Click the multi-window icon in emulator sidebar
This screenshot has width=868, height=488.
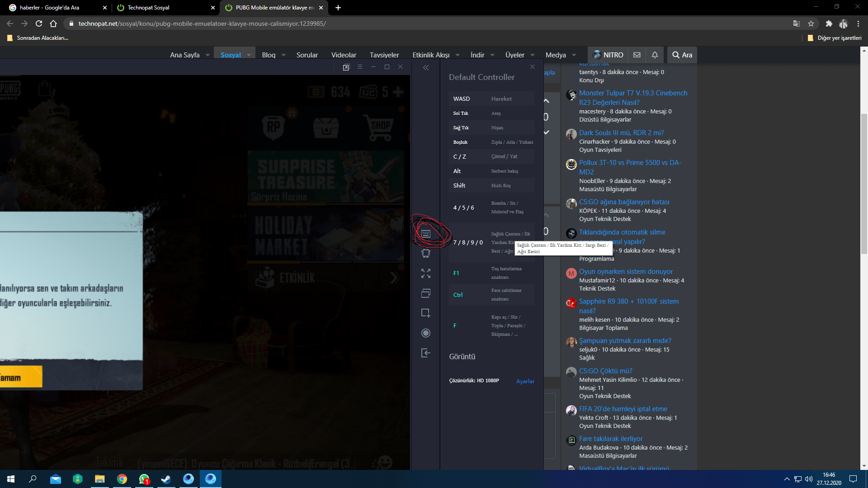point(426,293)
